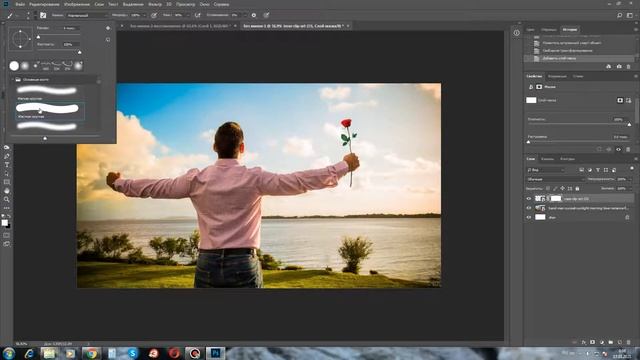Add vector mask button in Properties
Viewport: 640px width, 360px height.
(x=629, y=100)
